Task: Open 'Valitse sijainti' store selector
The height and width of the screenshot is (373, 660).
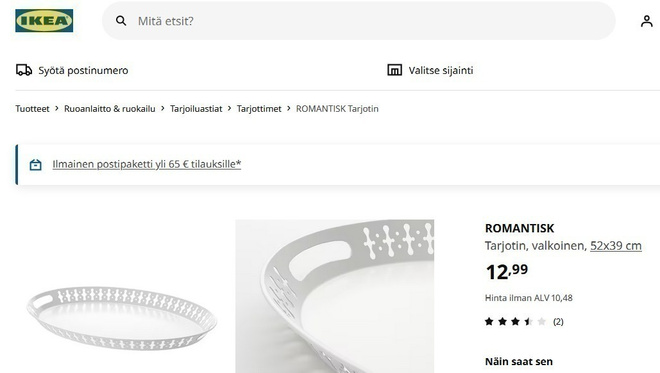Action: (441, 70)
